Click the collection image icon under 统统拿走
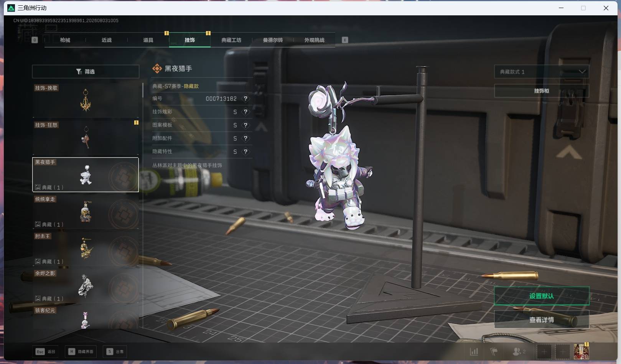Viewport: 621px width, 364px height. pyautogui.click(x=38, y=224)
